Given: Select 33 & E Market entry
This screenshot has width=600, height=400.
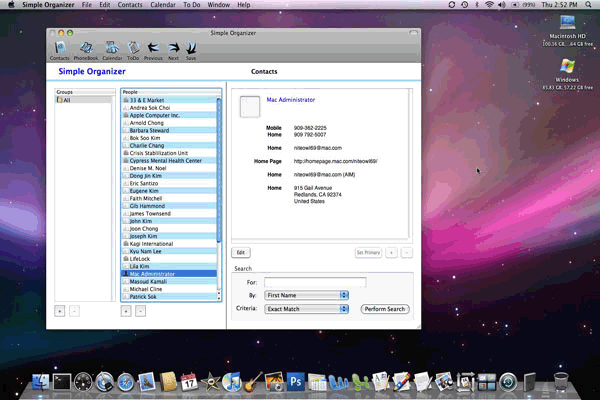Looking at the screenshot, I should pyautogui.click(x=169, y=100).
